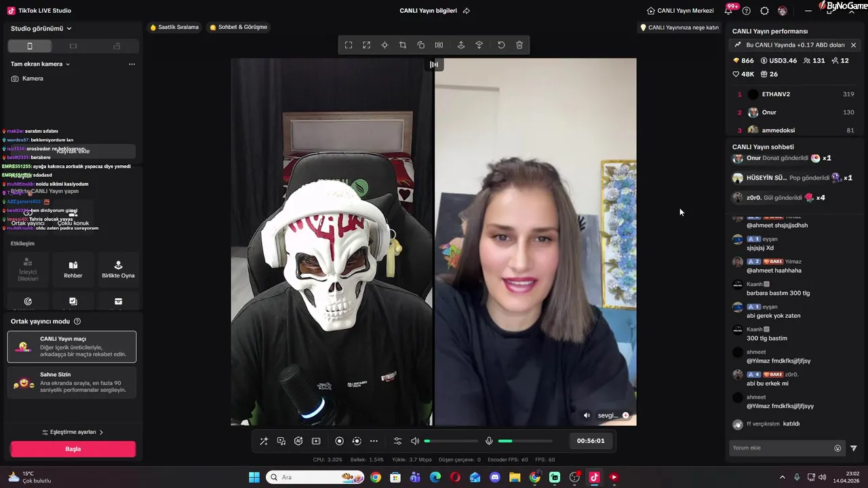Open the Rehber interaction tile
This screenshot has height=488, width=868.
73,269
